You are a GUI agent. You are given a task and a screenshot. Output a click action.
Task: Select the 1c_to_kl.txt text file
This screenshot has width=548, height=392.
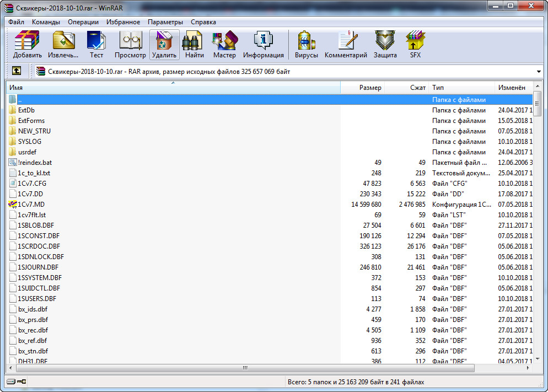[x=34, y=173]
